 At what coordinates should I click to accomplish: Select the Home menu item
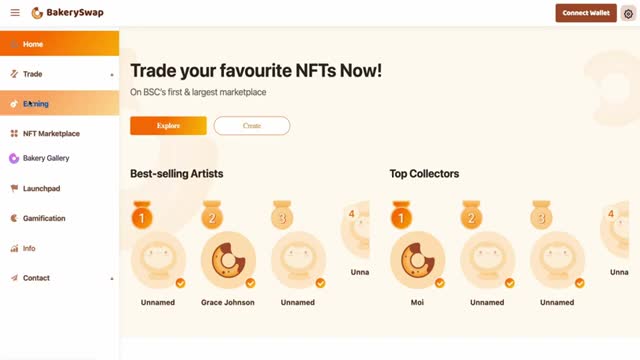(x=60, y=43)
